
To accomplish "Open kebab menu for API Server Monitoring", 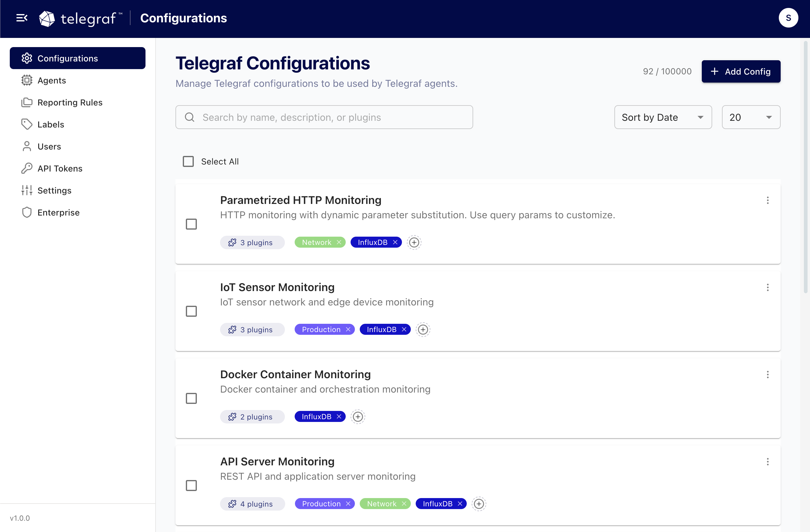I will click(768, 462).
